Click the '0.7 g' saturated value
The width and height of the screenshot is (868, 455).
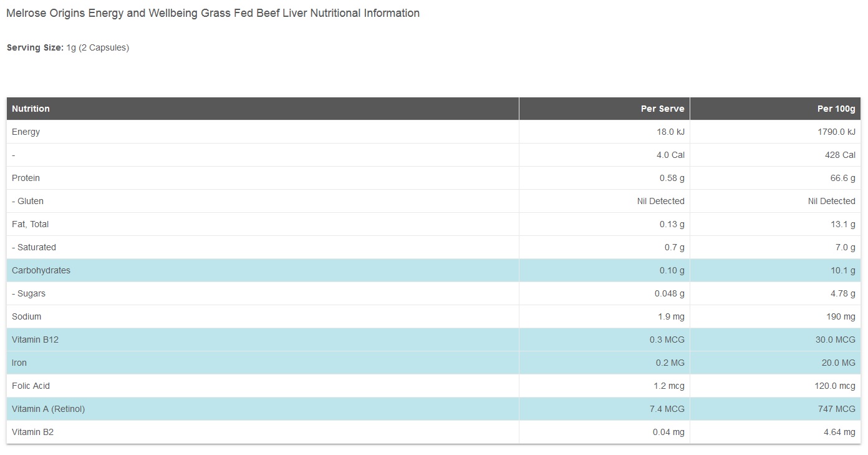tap(674, 247)
